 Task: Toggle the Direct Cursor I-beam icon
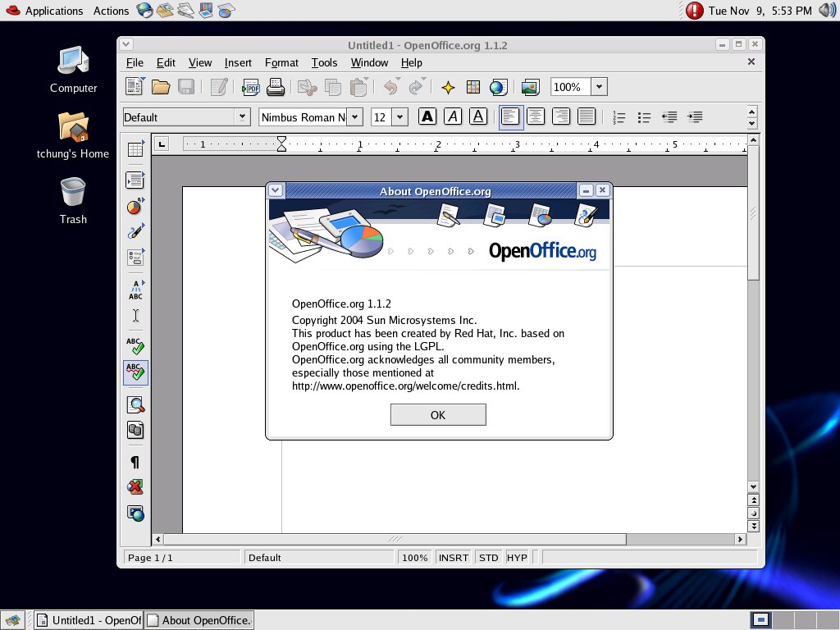click(x=135, y=316)
